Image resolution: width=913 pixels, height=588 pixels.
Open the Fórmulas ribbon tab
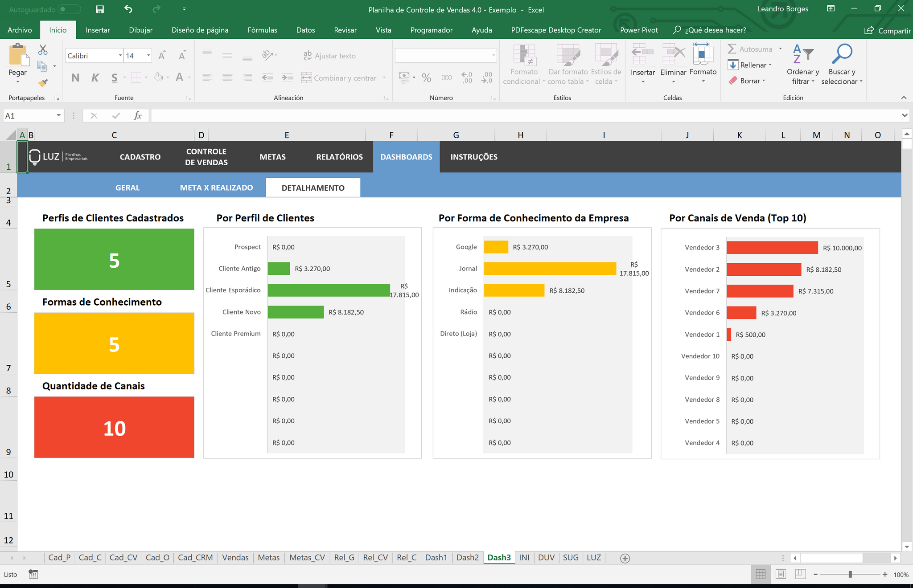[x=262, y=30]
